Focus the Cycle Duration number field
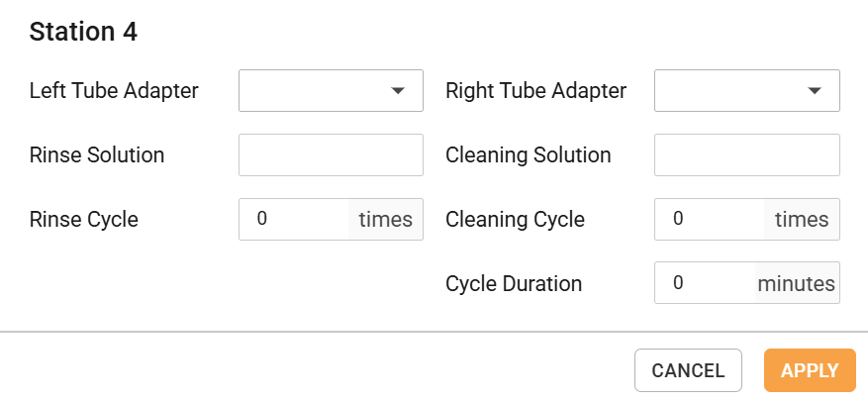The image size is (868, 402). tap(706, 283)
